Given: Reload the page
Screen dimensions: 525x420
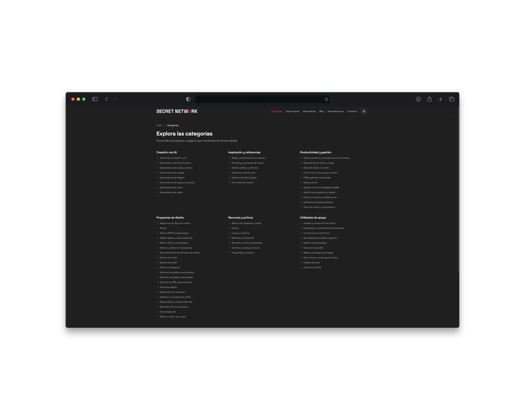Looking at the screenshot, I should [x=326, y=100].
